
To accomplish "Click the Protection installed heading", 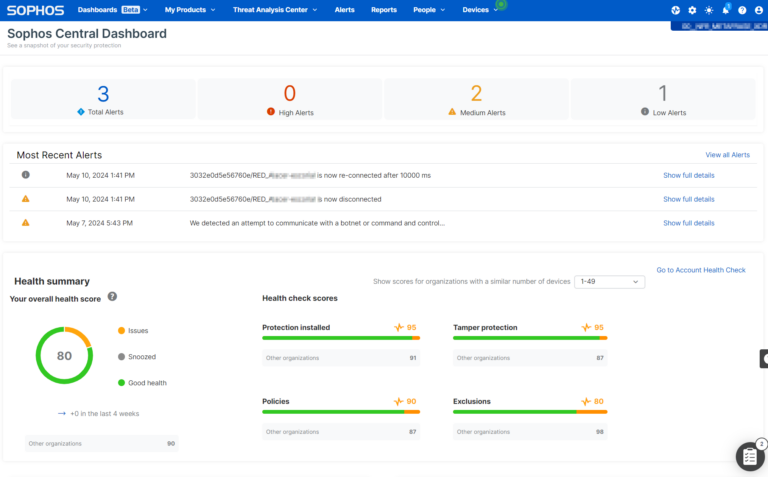I will pyautogui.click(x=296, y=327).
